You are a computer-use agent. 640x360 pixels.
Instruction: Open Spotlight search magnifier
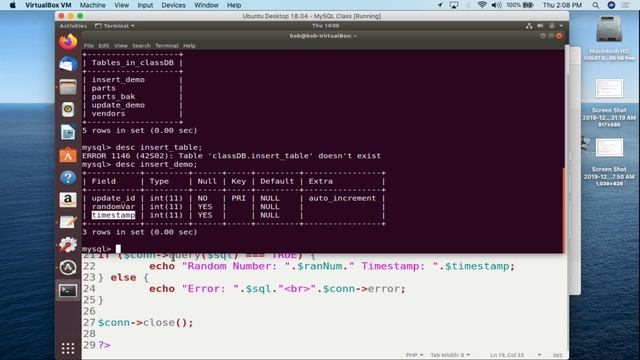pos(596,5)
